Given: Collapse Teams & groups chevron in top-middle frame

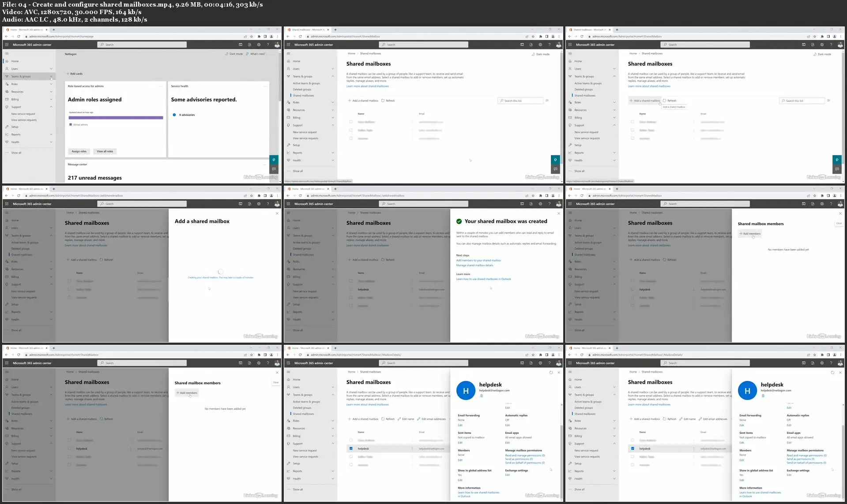Looking at the screenshot, I should (x=333, y=76).
